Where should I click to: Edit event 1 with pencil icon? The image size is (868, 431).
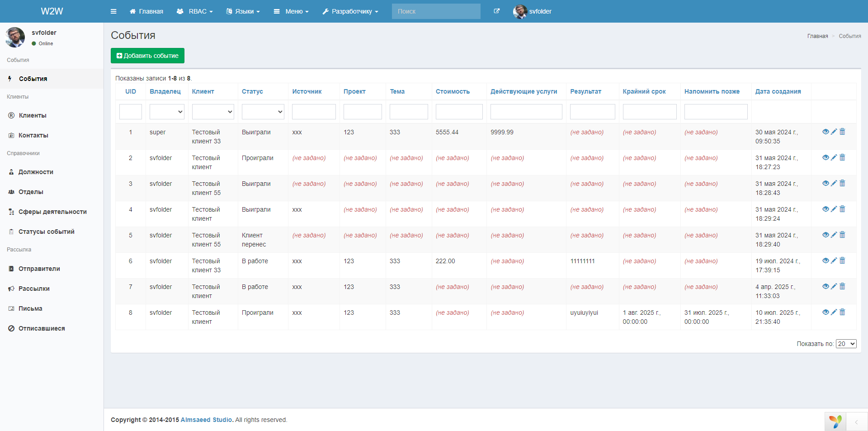tap(834, 132)
